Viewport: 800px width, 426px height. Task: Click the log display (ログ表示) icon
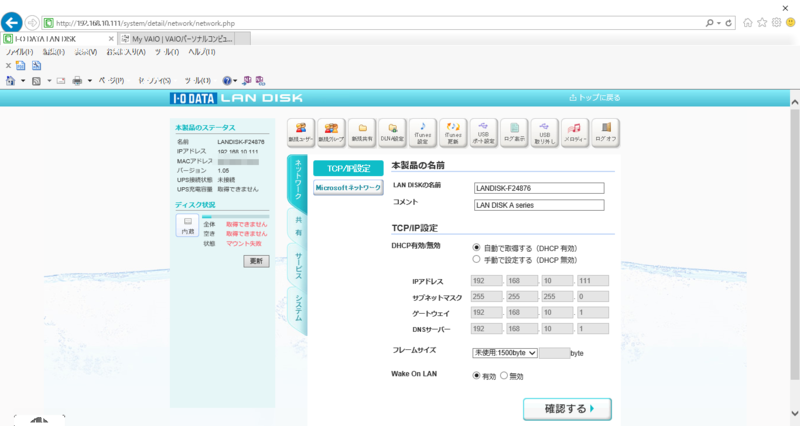514,133
